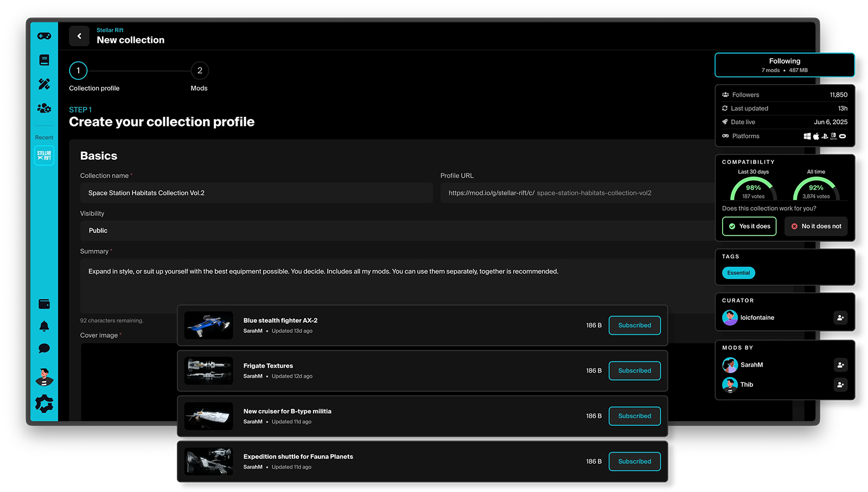Open the guides book icon in the sidebar
Screen dimensions: 868x492
pos(44,60)
